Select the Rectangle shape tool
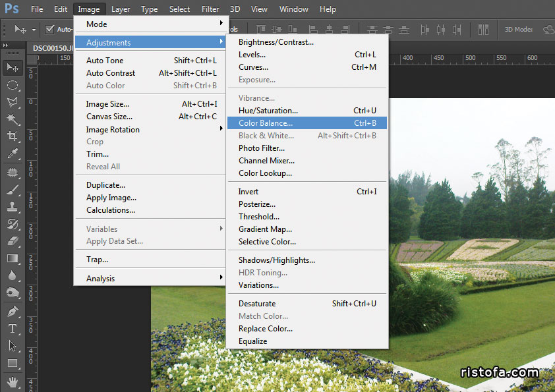This screenshot has height=392, width=555. (13, 363)
